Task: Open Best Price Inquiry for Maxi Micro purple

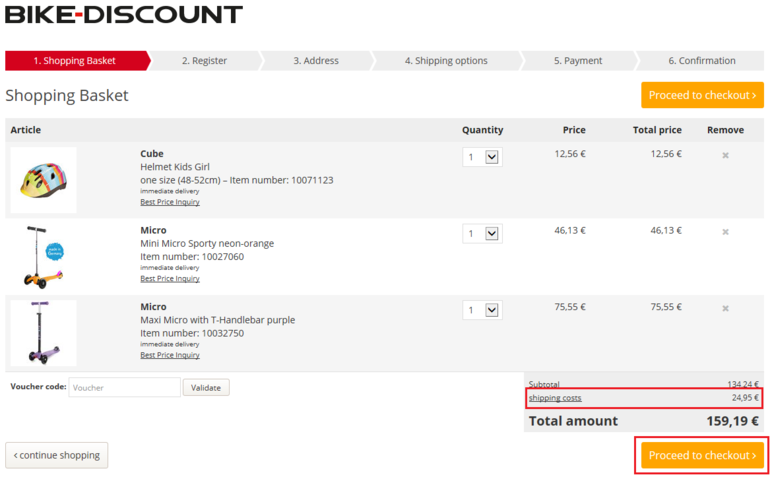Action: [170, 355]
